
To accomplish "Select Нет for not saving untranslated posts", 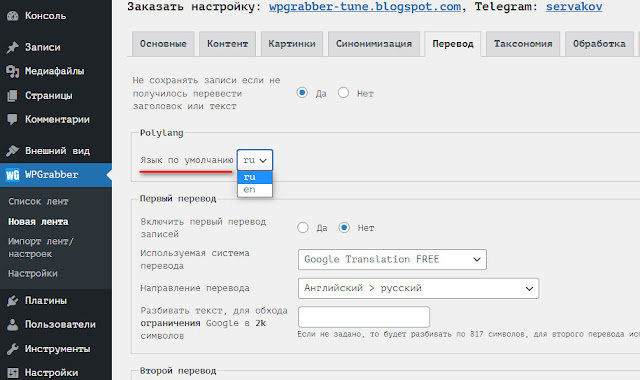I will tap(343, 93).
